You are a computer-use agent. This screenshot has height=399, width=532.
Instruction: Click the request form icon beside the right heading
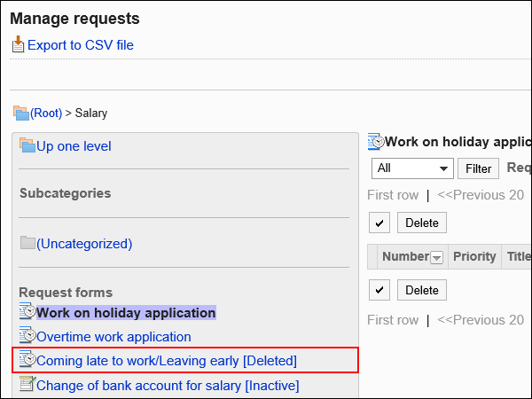click(376, 142)
